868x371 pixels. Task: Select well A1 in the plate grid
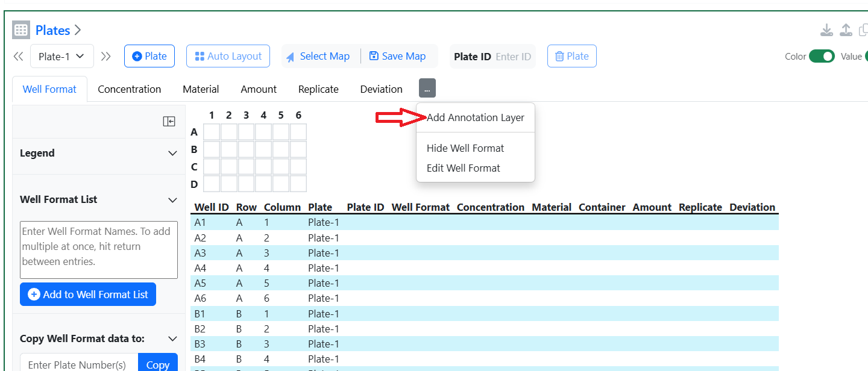212,132
